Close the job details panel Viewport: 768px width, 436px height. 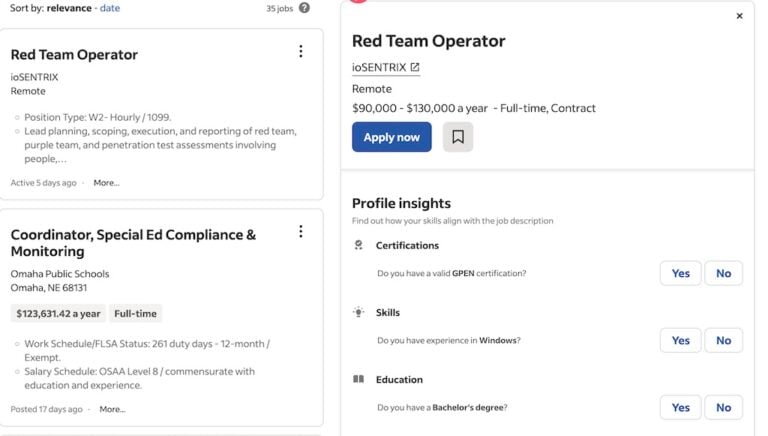739,16
